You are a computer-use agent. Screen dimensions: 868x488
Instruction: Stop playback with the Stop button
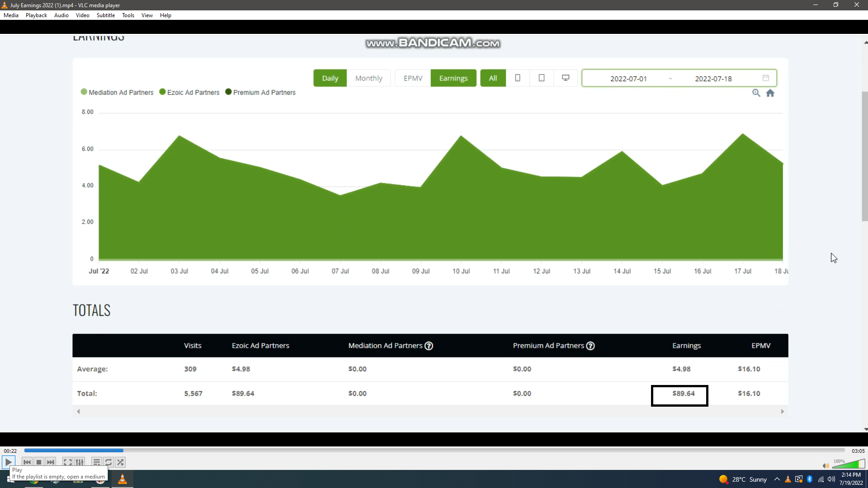click(39, 462)
